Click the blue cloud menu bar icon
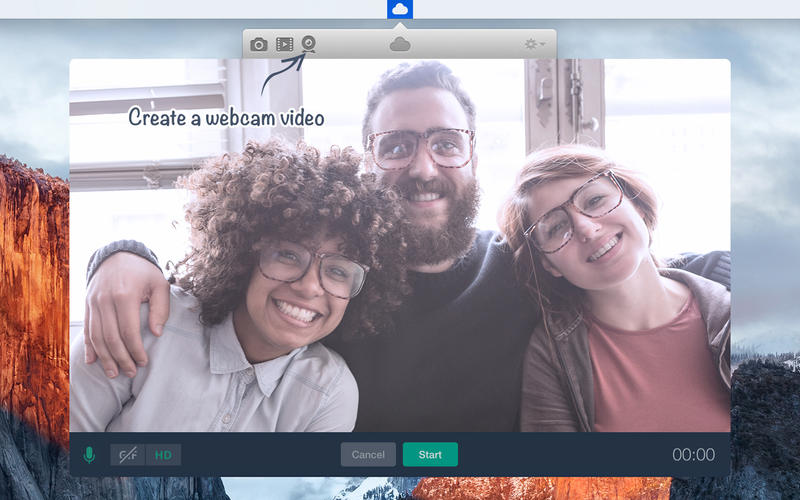800x500 pixels. [x=400, y=9]
